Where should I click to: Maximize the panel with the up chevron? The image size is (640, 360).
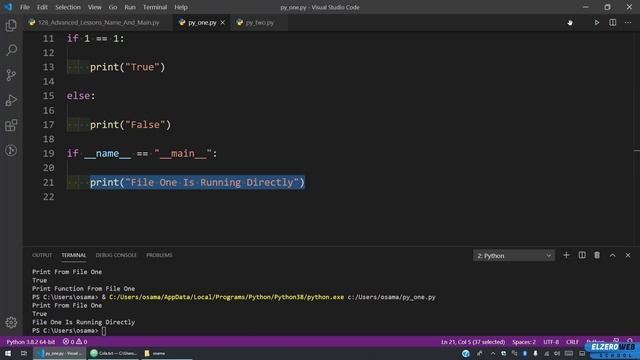612,255
